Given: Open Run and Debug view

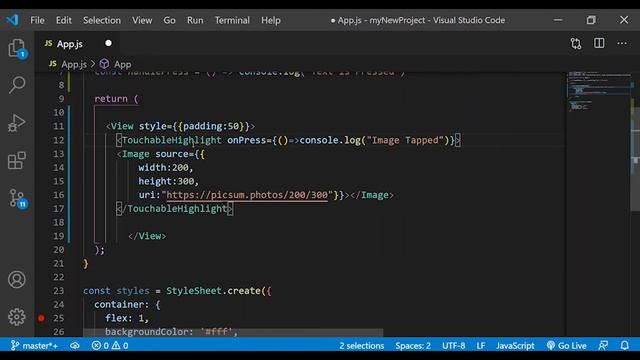Looking at the screenshot, I should tap(17, 122).
